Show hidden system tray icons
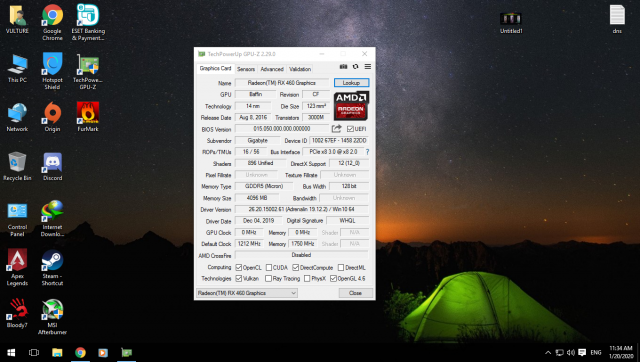The width and height of the screenshot is (640, 362). click(x=548, y=352)
